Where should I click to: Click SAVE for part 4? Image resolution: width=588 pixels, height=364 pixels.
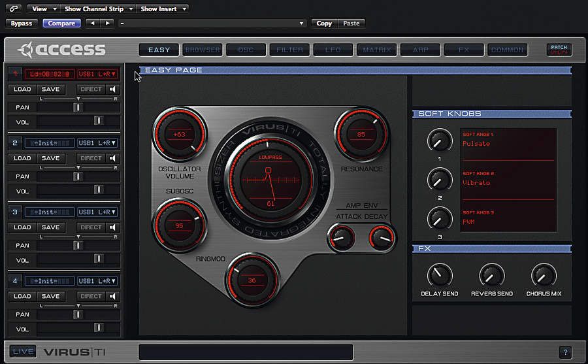point(50,297)
